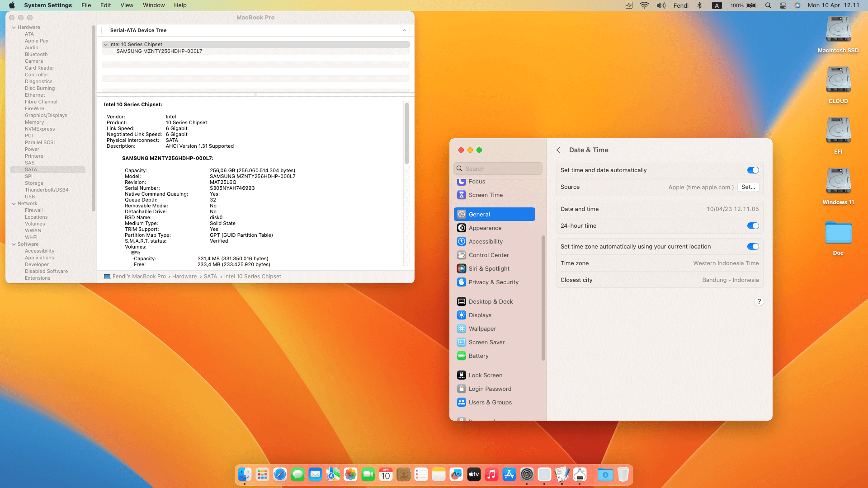Select Wi-Fi under Network category
Viewport: 868px width, 488px height.
pos(31,238)
